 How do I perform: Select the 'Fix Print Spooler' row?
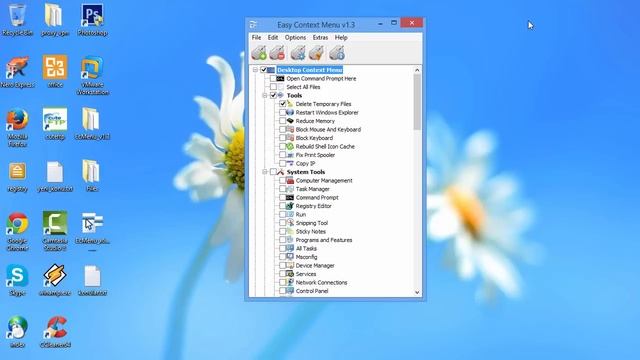pos(315,155)
